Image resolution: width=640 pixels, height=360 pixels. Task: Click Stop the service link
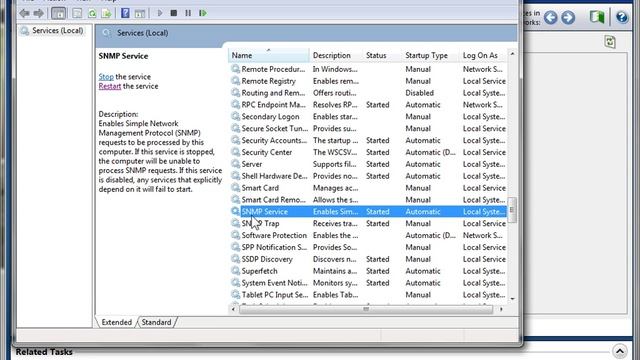click(106, 77)
